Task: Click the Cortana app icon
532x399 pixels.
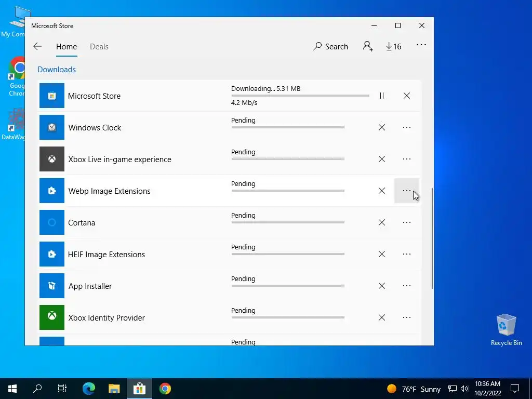Action: click(52, 222)
